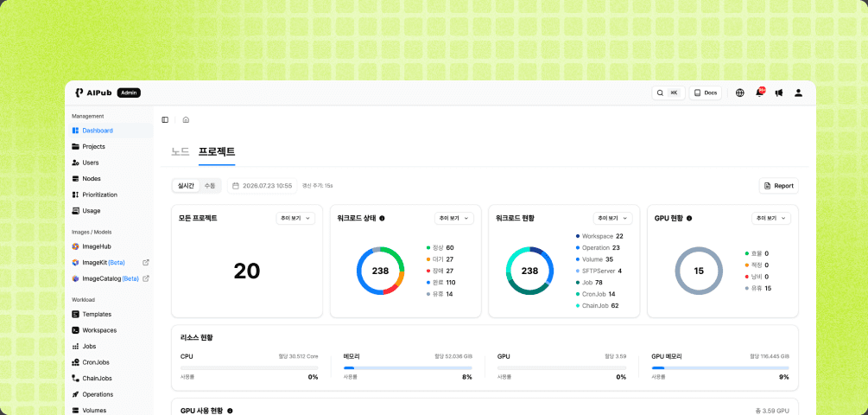The width and height of the screenshot is (868, 415).
Task: Click the CPU usage progress bar
Action: click(249, 368)
